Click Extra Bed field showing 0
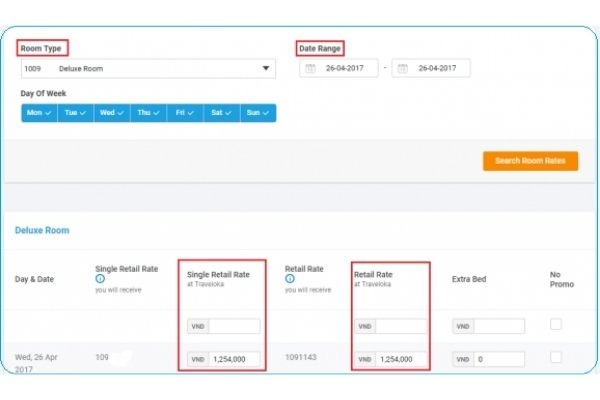 click(498, 359)
